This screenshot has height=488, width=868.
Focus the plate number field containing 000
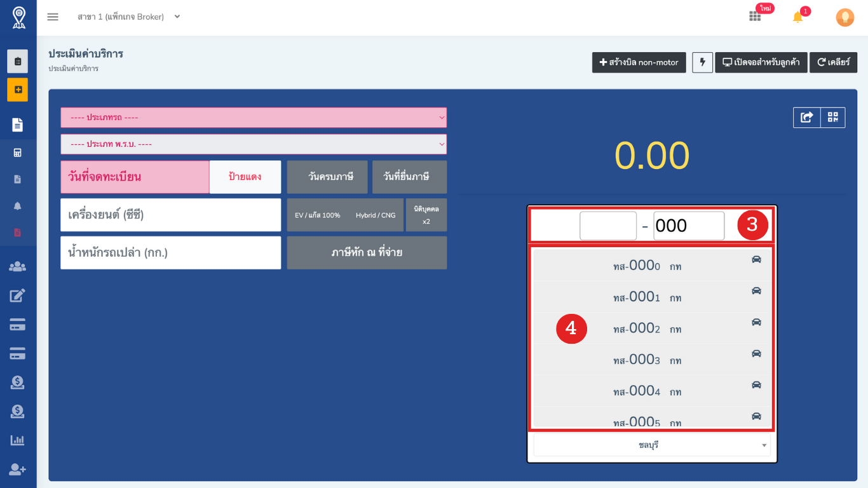click(x=689, y=226)
